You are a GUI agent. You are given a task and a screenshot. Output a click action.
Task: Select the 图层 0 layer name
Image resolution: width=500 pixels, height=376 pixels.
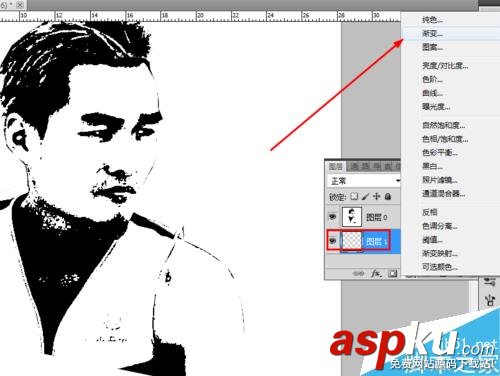coord(377,217)
